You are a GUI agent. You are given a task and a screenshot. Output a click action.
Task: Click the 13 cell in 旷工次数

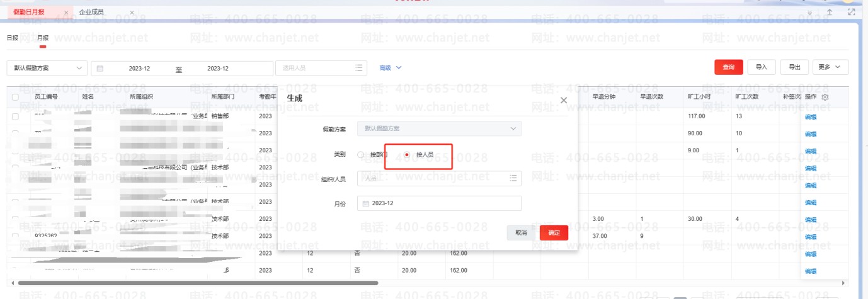(x=738, y=116)
